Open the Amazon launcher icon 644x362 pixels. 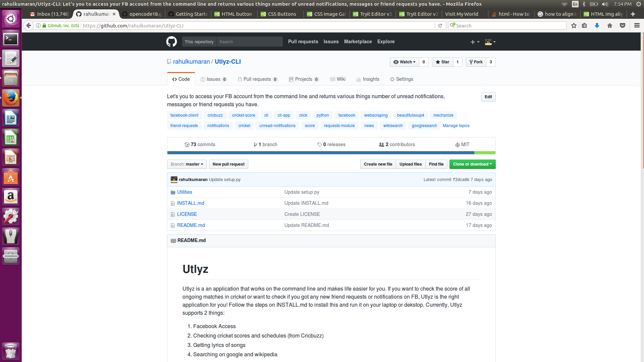click(x=11, y=197)
